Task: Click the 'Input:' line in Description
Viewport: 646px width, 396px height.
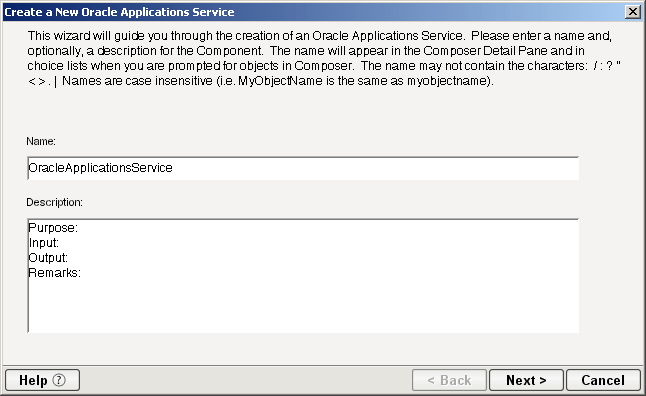Action: pyautogui.click(x=44, y=243)
